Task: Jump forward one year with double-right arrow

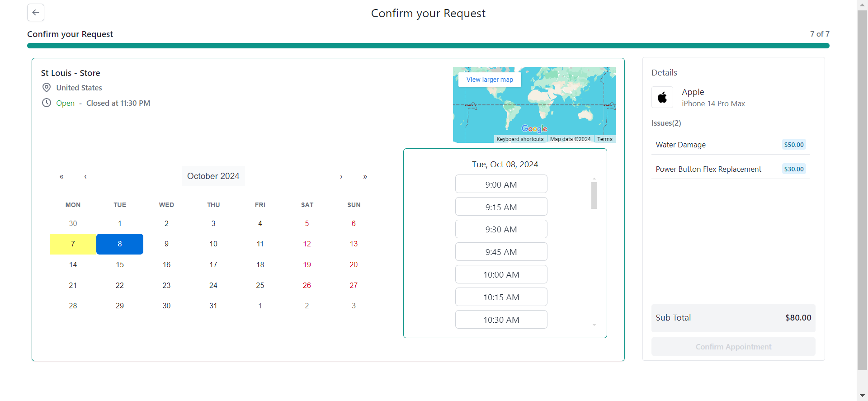Action: (365, 176)
